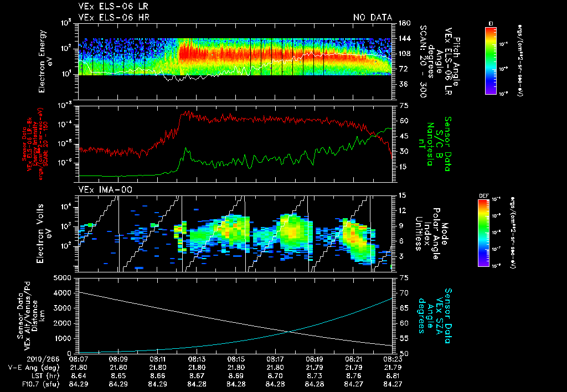Click the 08:13 time tick label
This screenshot has height=392, width=567.
coord(197,359)
